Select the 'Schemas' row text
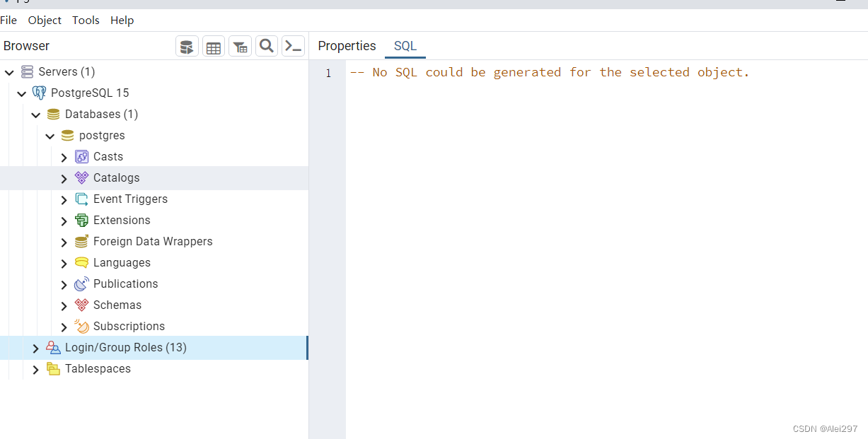868x439 pixels. [x=117, y=305]
